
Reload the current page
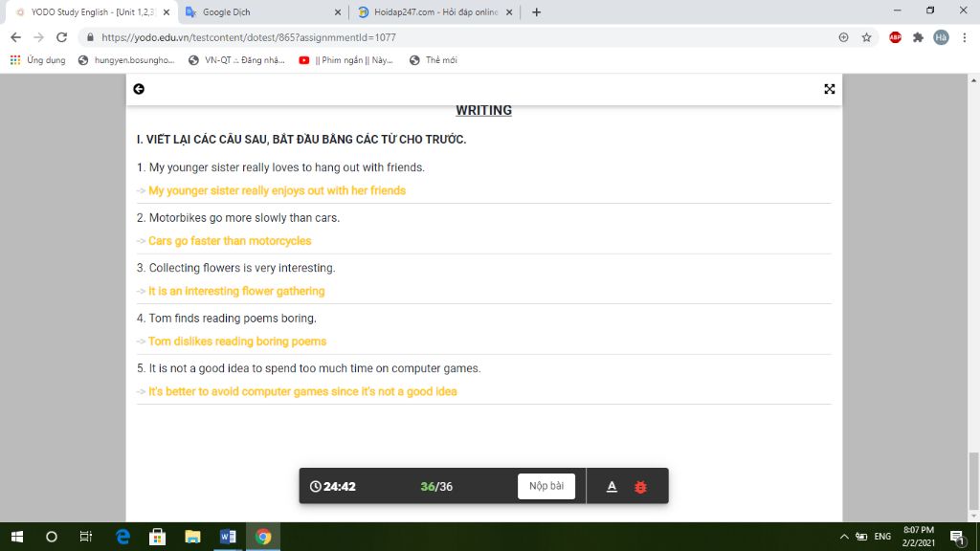pyautogui.click(x=61, y=37)
